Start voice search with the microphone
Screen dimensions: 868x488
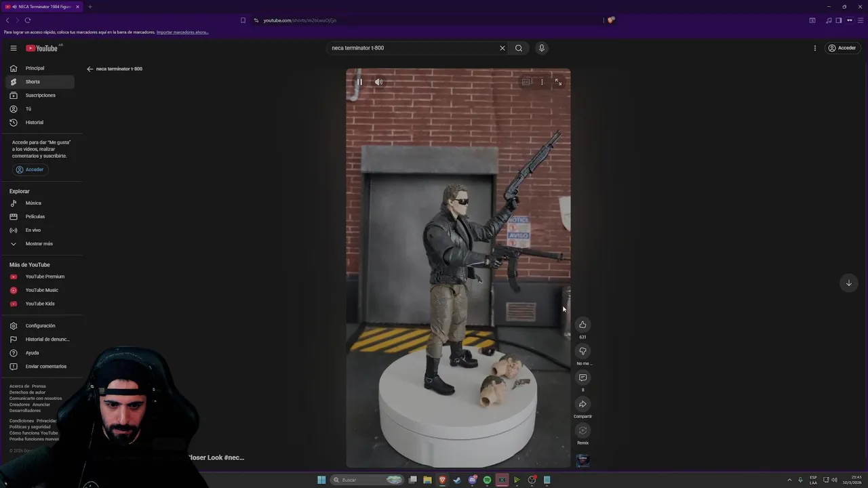coord(541,48)
